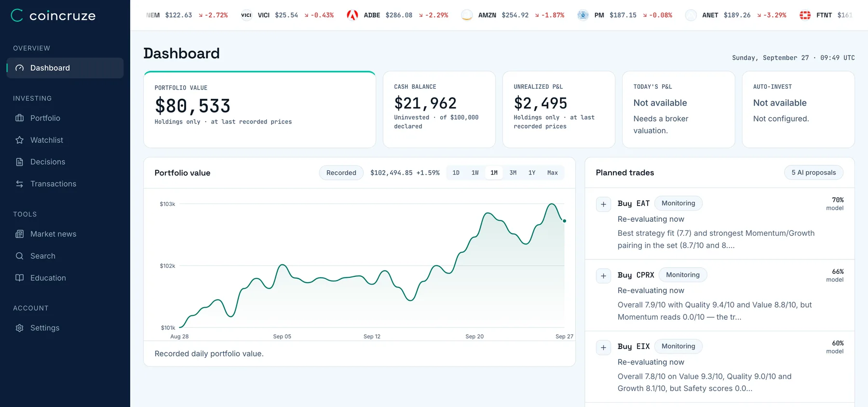Click the Today's P&L 'Not available' card
Image resolution: width=868 pixels, height=407 pixels.
click(678, 109)
